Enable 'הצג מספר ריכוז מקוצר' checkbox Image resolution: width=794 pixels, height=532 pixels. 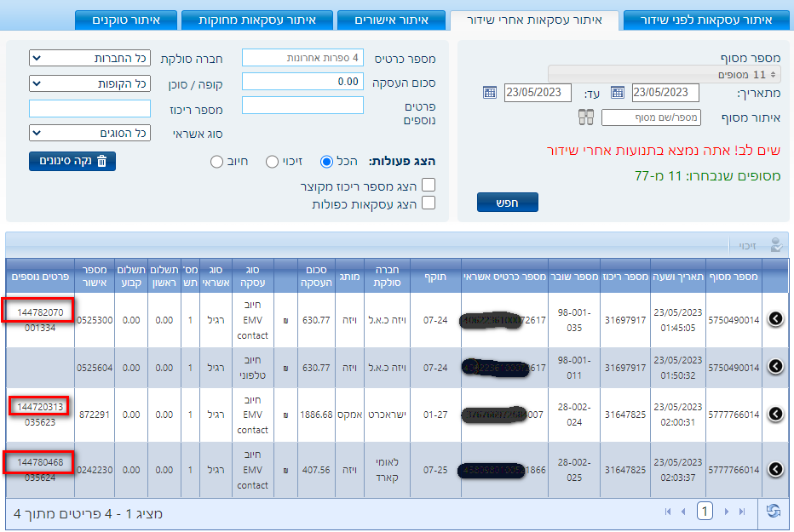tap(429, 186)
